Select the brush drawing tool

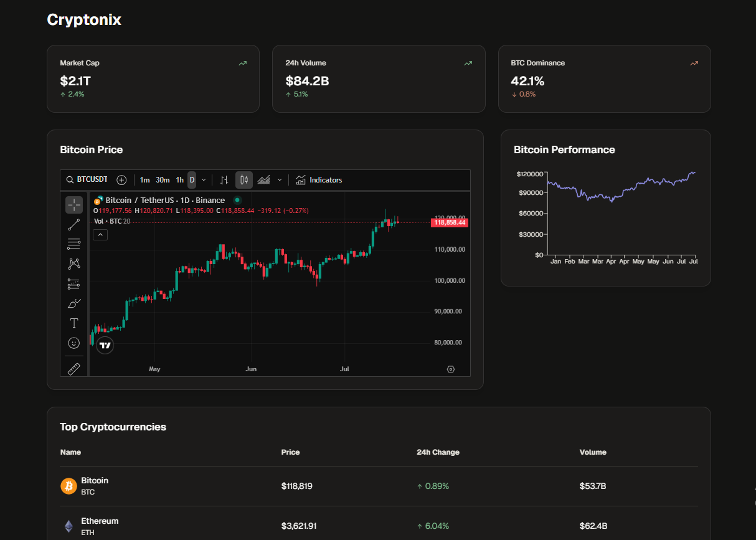click(x=74, y=303)
